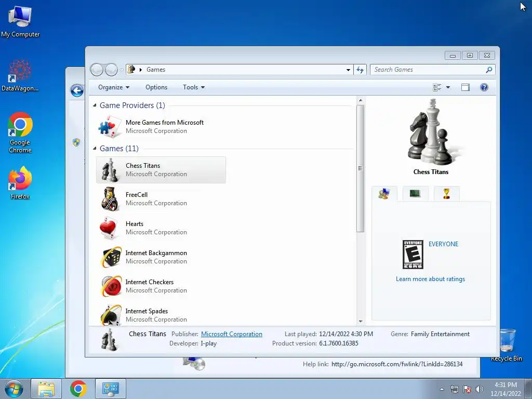
Task: Select the FreeCell entry text
Action: pos(137,195)
